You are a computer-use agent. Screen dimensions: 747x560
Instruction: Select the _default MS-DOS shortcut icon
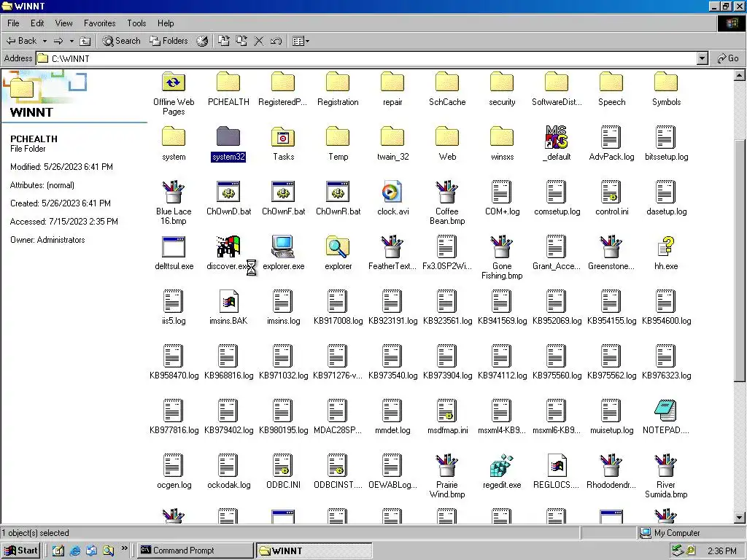(x=557, y=136)
